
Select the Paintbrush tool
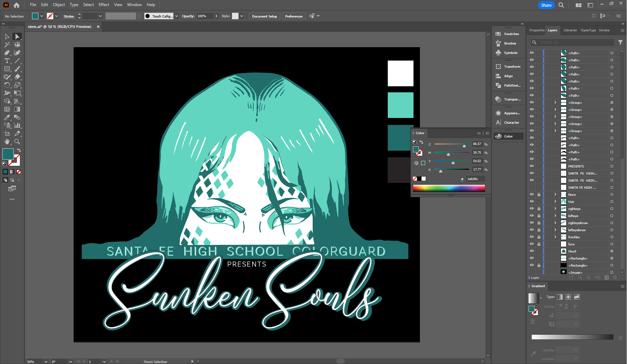tap(17, 69)
